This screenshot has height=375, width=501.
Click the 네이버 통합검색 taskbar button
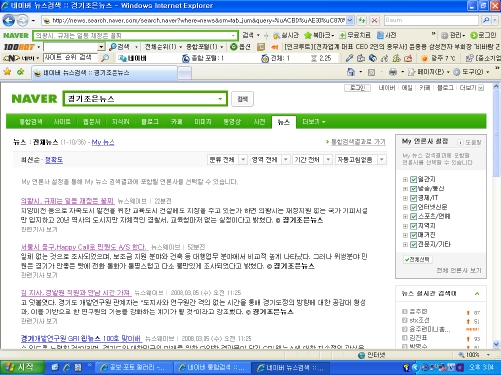coord(212,367)
